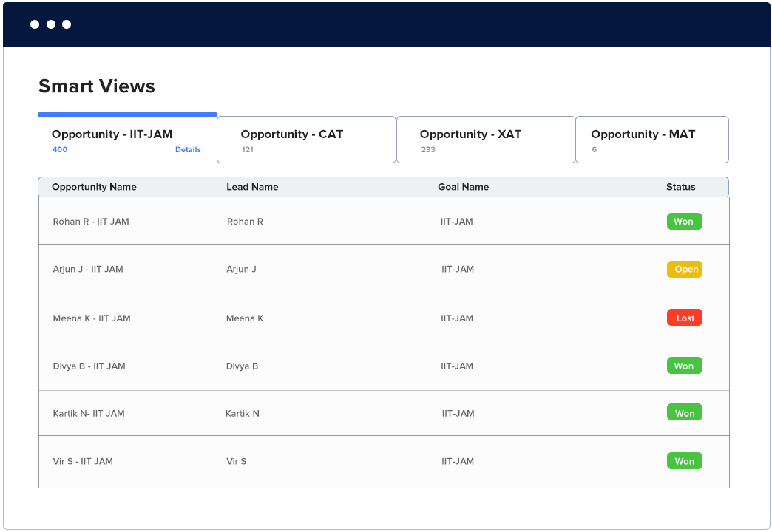The image size is (772, 532).
Task: Sort by the Status column header
Action: click(x=680, y=187)
